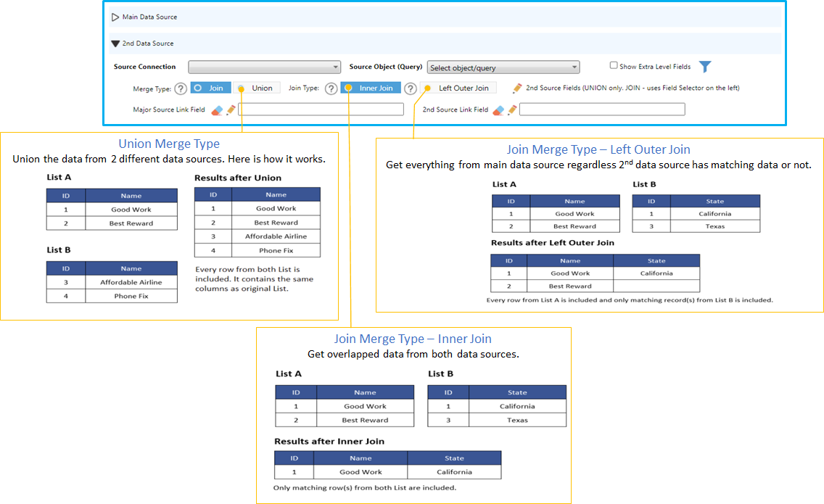Click the 2nd Source Link Field input
The image size is (824, 504).
602,110
